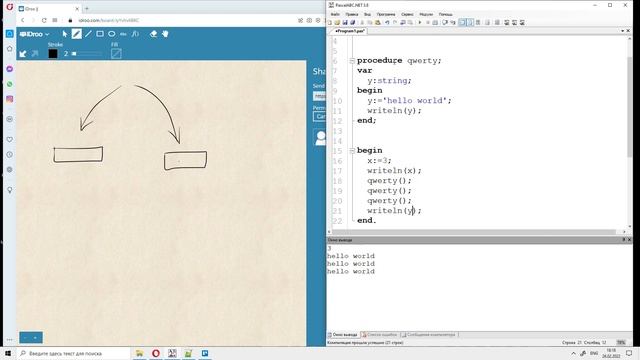
Task: Click the new file icon in PascalABC
Action: pos(330,22)
